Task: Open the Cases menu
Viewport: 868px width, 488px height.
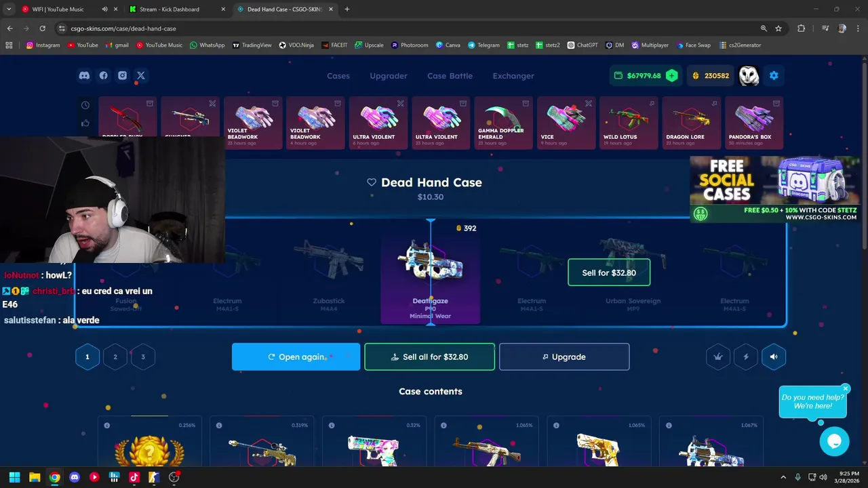Action: (338, 76)
